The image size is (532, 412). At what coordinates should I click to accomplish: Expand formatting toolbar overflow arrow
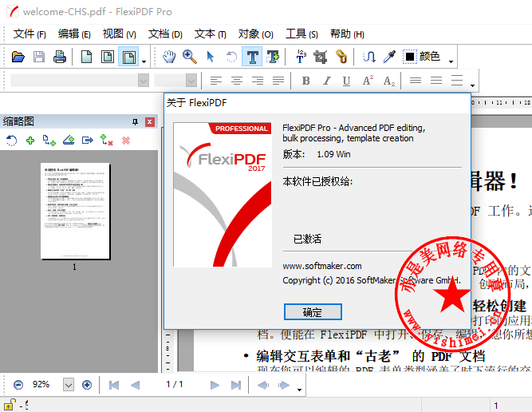coord(473,85)
